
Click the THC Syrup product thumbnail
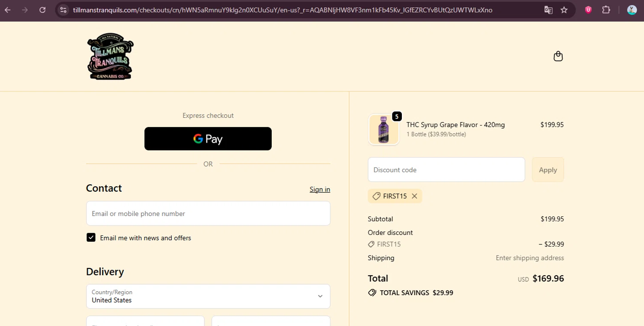coord(384,129)
